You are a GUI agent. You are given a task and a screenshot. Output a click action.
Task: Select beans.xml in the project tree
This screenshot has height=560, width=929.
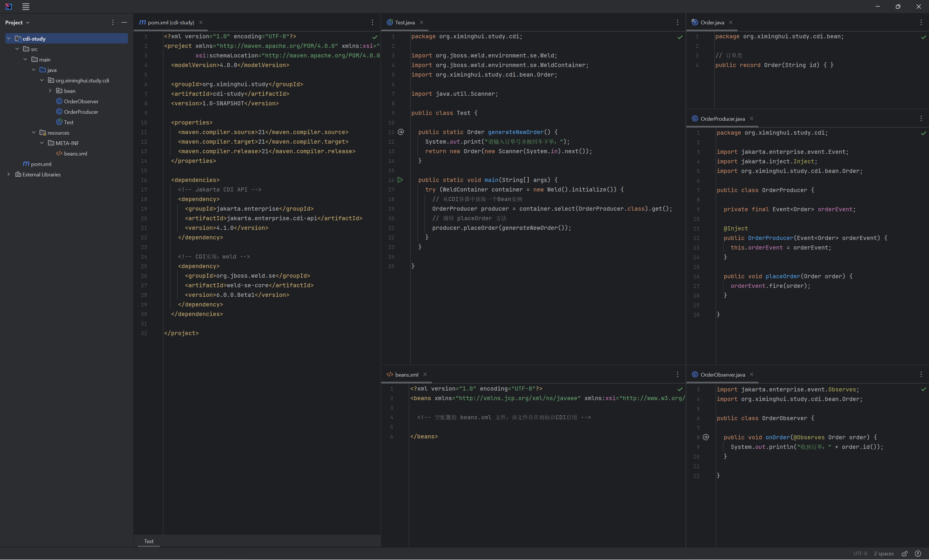tap(75, 153)
